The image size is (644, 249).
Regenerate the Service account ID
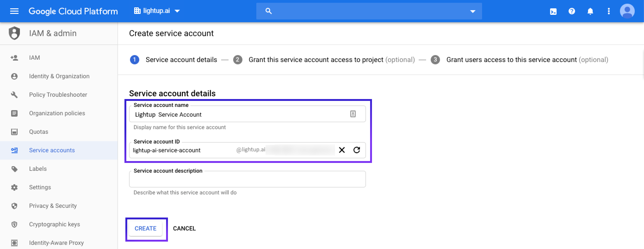pos(357,150)
